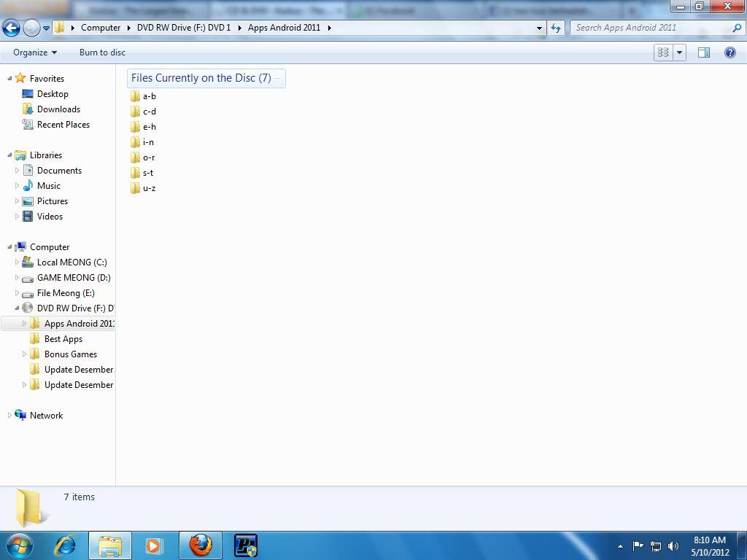
Task: Show hidden tray icons arrow
Action: coord(620,546)
